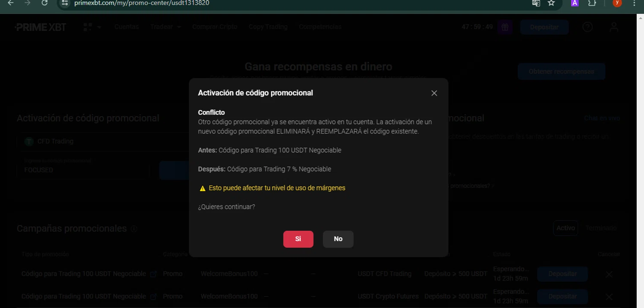Click Depositar in USDT Crypto Futures row
Screen dimensions: 644x308
(562, 296)
